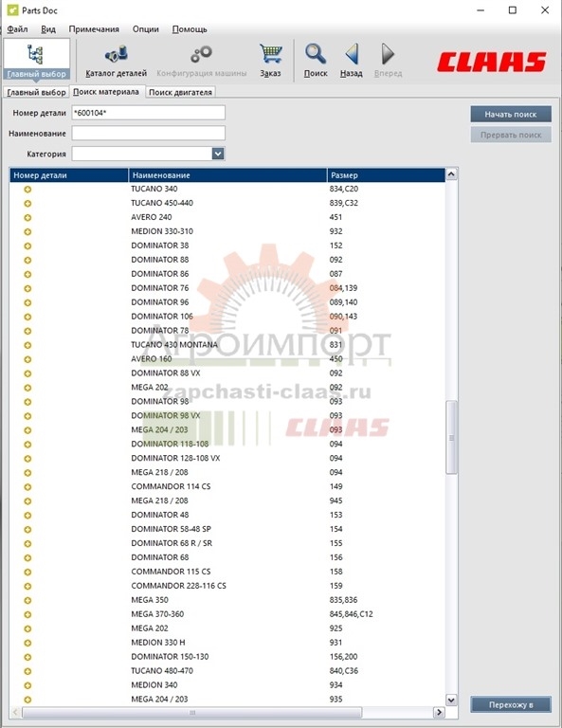Click yellow plus icon beside DOMINATOR 118-108
Image resolution: width=562 pixels, height=728 pixels.
coord(27,445)
